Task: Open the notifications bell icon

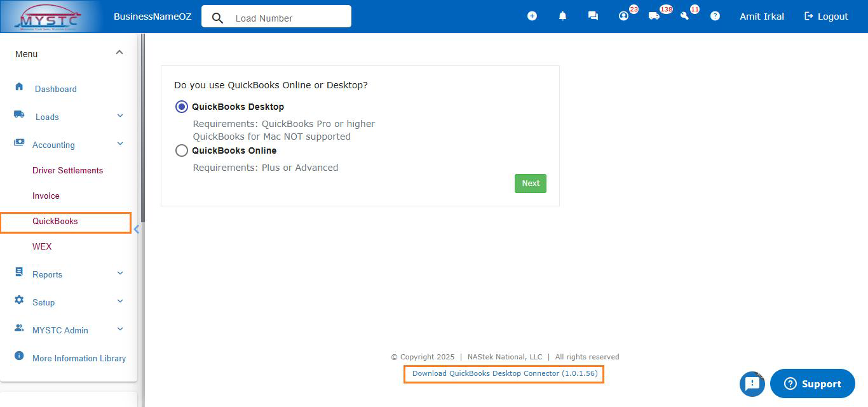Action: click(562, 16)
